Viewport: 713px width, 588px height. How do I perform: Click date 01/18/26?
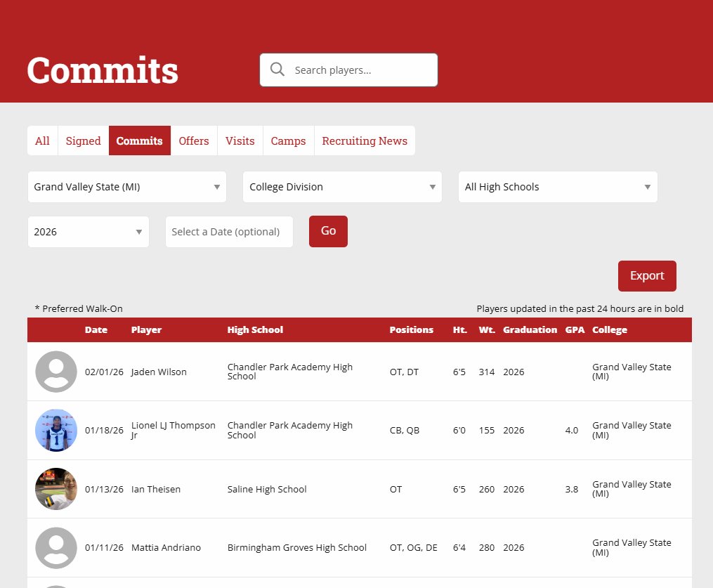(x=104, y=430)
